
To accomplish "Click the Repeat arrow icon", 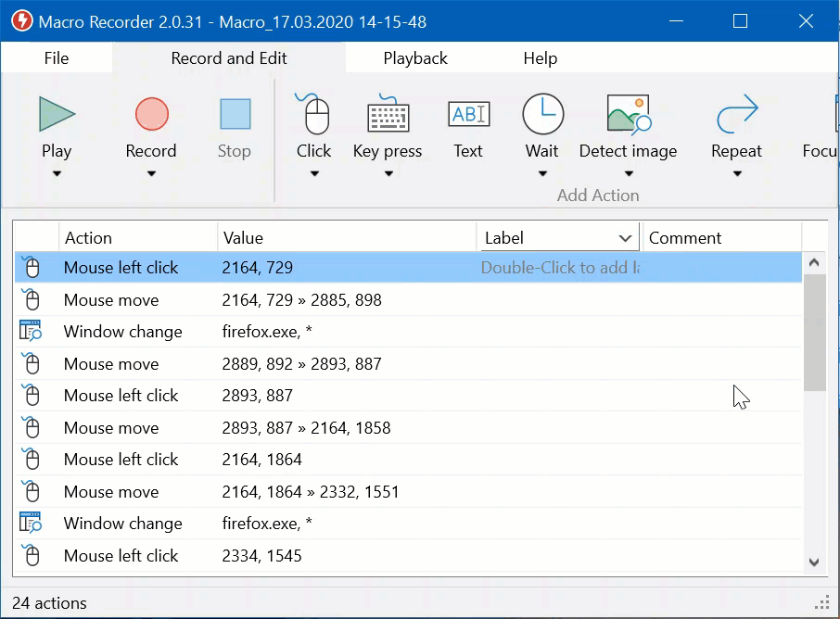I will [x=736, y=114].
